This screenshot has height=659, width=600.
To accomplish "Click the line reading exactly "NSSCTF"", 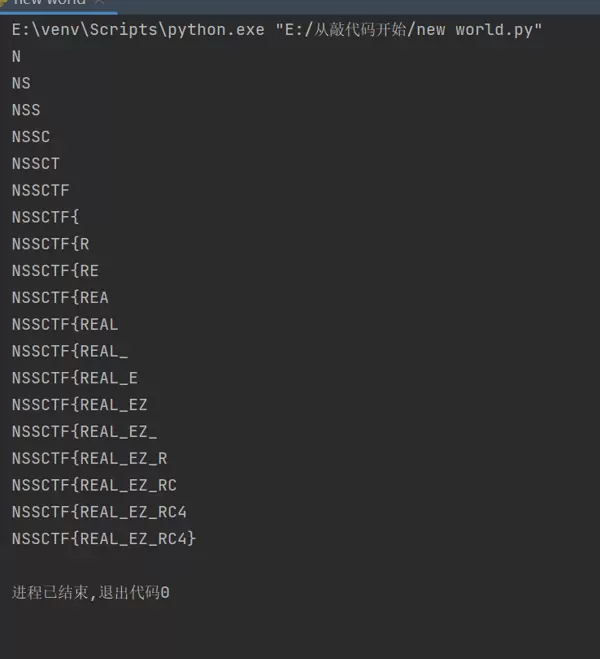I will click(x=41, y=190).
